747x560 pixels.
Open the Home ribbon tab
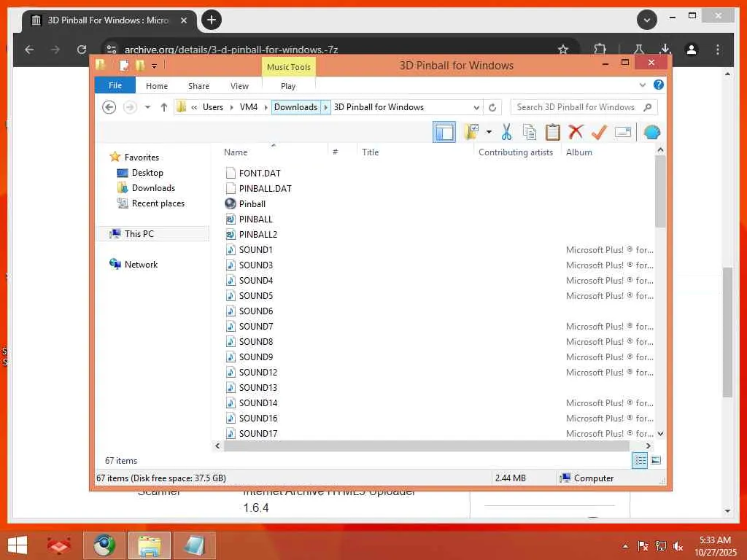[x=157, y=86]
